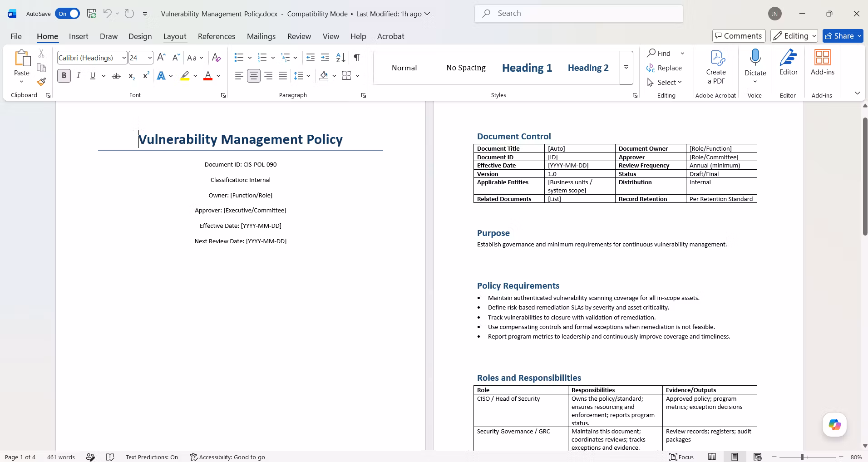
Task: Sort the selected paragraphs
Action: [340, 58]
